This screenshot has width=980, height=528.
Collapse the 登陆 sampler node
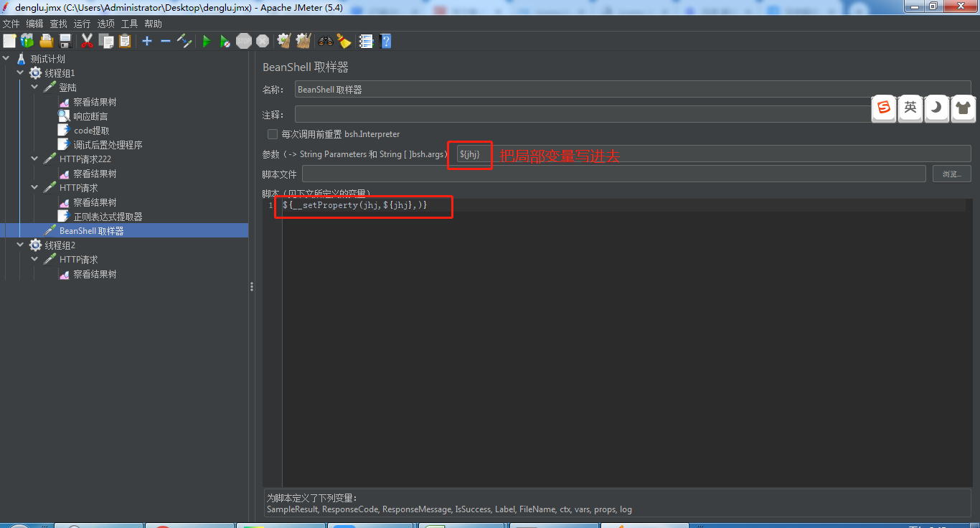tap(35, 88)
